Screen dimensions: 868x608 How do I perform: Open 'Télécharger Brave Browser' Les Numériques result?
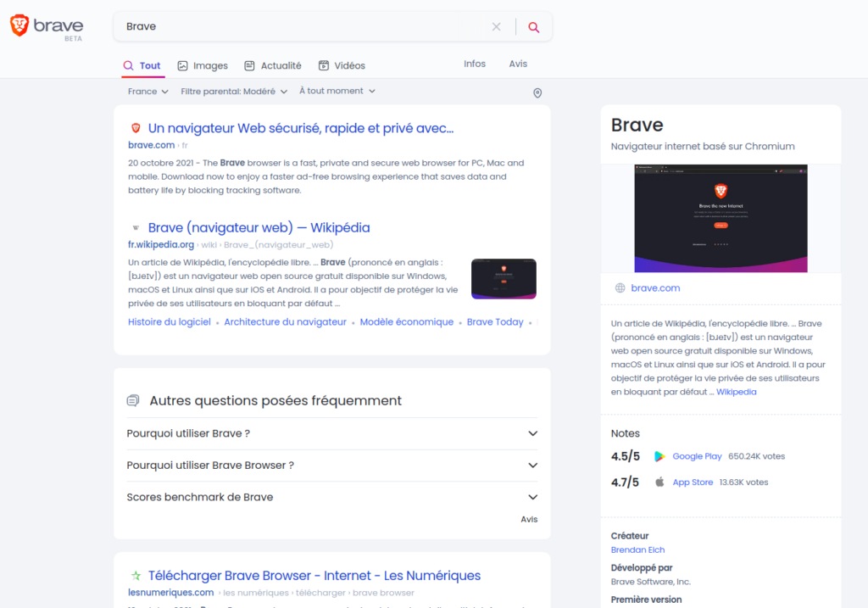(314, 575)
